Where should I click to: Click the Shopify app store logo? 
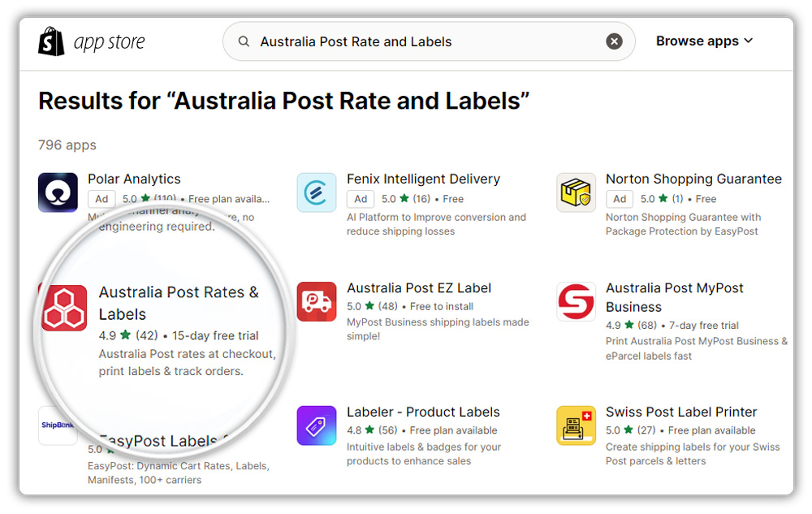coord(92,41)
